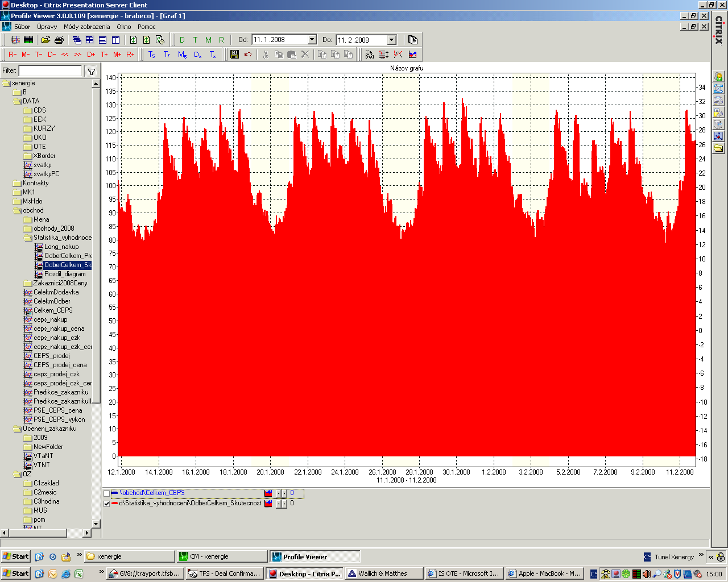
Task: Click the \obchod\Celkem_CEPS legend label
Action: pos(152,493)
